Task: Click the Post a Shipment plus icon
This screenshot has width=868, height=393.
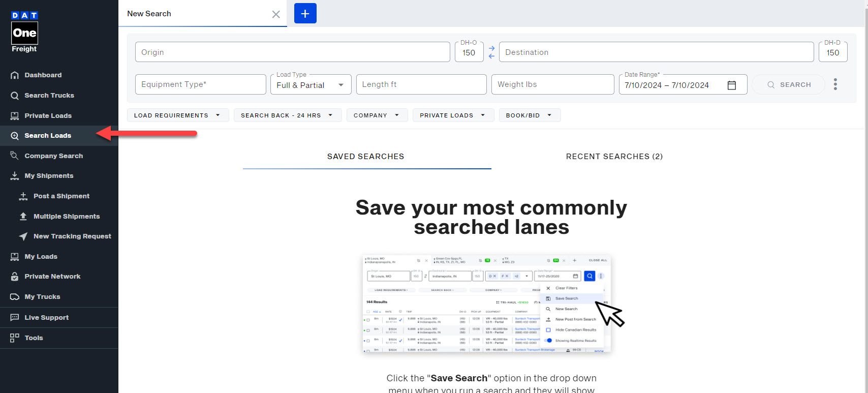Action: tap(23, 196)
